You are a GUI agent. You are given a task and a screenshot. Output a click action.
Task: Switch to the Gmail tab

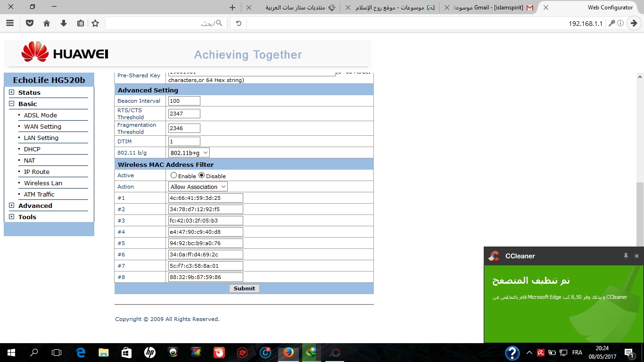tap(490, 8)
